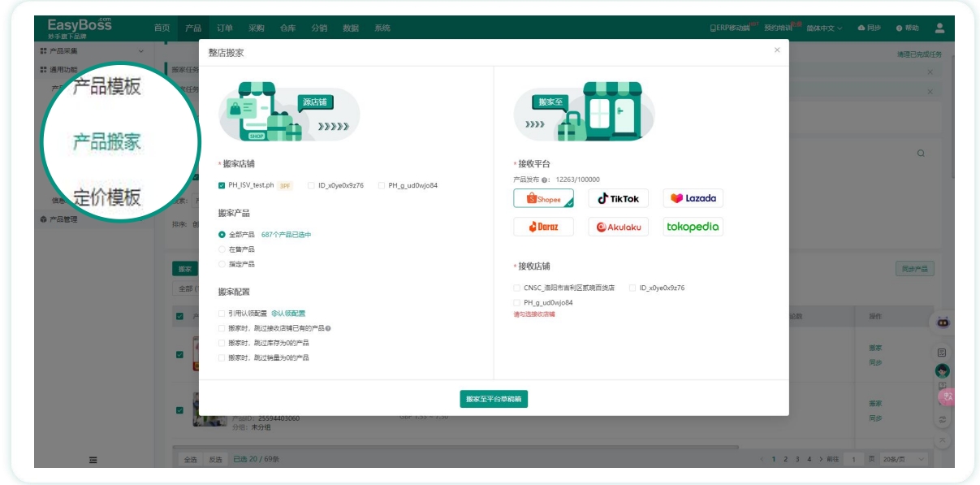Open the 简体中文 language dropdown
980x485 pixels.
824,28
